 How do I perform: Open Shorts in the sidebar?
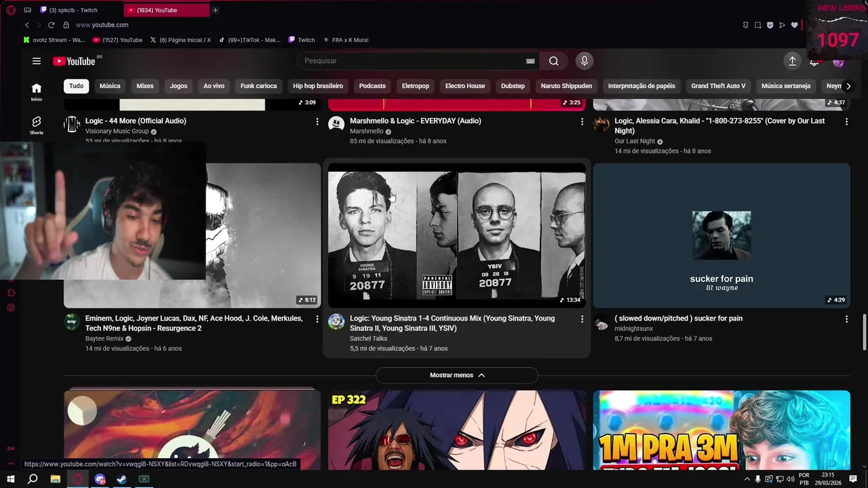tap(37, 125)
